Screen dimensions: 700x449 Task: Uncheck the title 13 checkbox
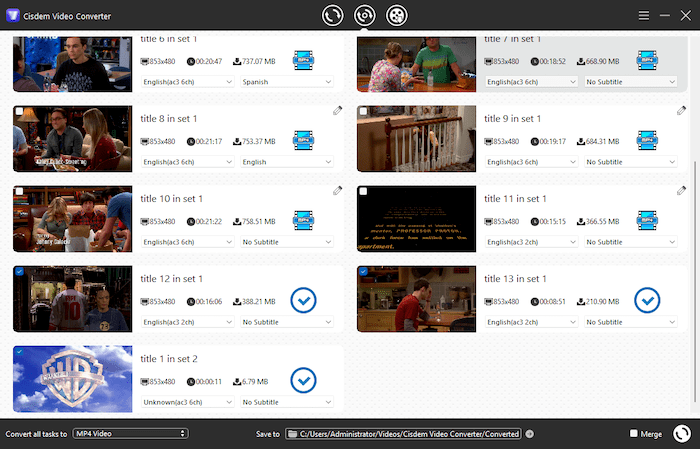point(363,271)
